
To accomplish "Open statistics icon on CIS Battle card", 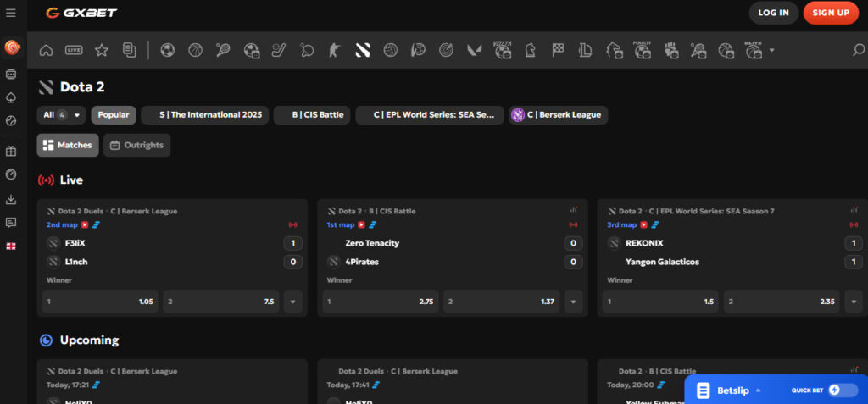I will 573,210.
